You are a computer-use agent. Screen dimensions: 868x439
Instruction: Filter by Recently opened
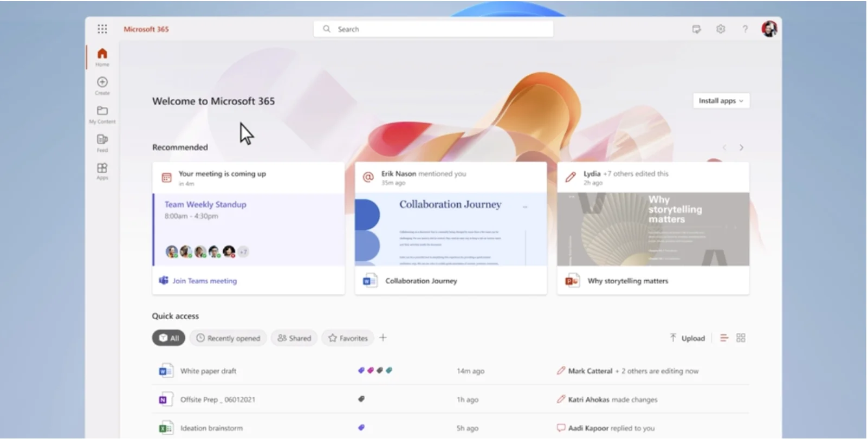tap(228, 338)
